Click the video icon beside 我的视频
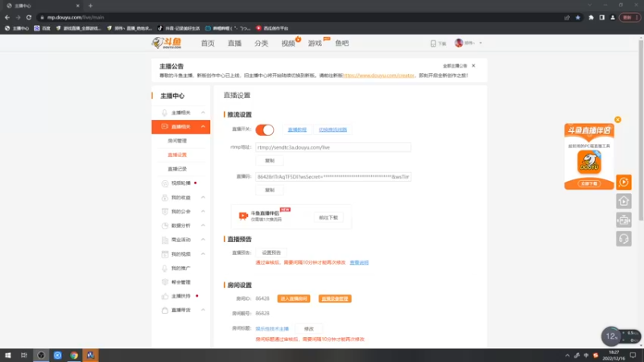Viewport: 644px width, 362px height. point(165,254)
